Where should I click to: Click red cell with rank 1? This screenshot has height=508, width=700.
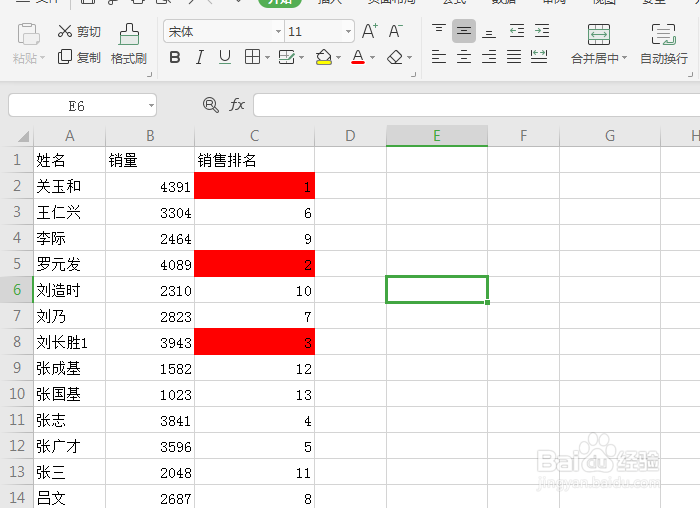tap(254, 186)
